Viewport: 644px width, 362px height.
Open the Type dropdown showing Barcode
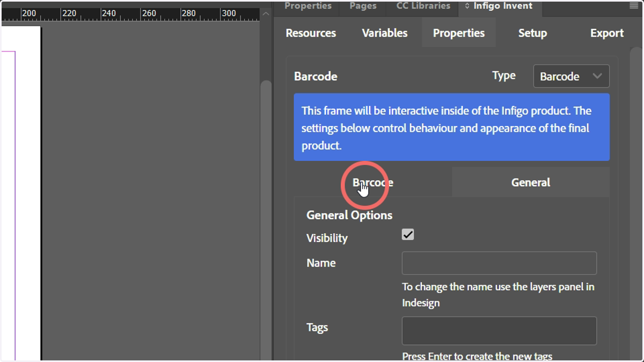571,76
